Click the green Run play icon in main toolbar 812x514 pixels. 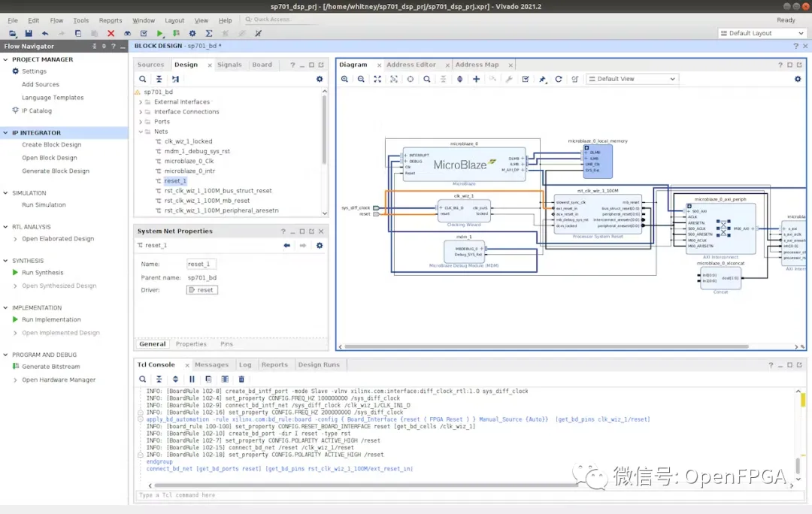pyautogui.click(x=159, y=33)
